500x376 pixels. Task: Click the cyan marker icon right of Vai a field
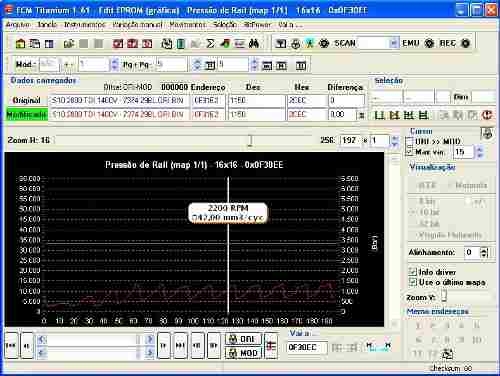point(378,347)
